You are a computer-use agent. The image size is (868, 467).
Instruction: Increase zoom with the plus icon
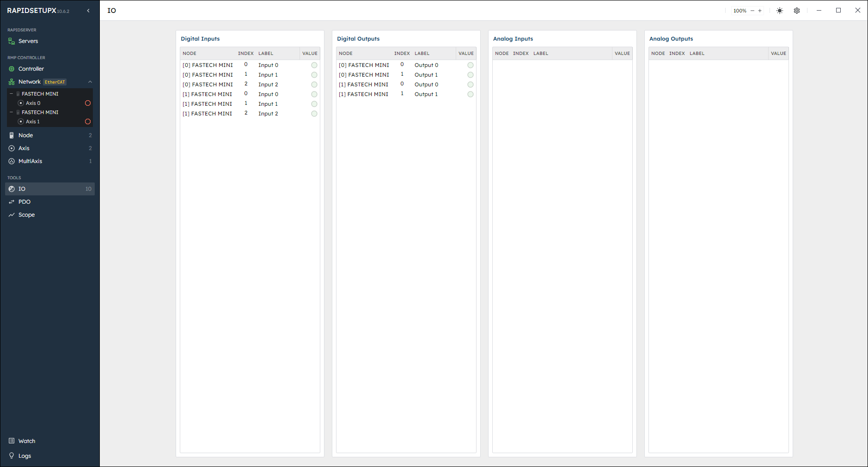[760, 11]
